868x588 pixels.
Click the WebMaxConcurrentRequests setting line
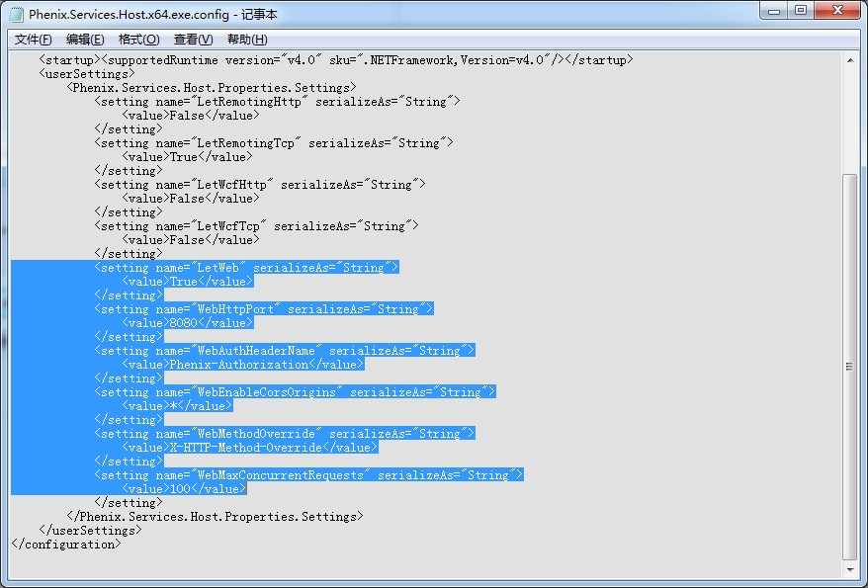pos(308,474)
